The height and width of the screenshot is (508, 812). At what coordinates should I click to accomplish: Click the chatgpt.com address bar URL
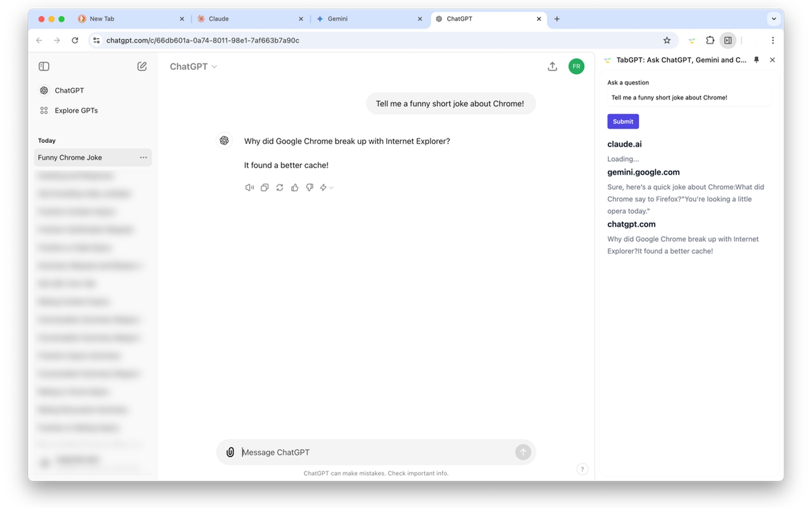click(203, 40)
